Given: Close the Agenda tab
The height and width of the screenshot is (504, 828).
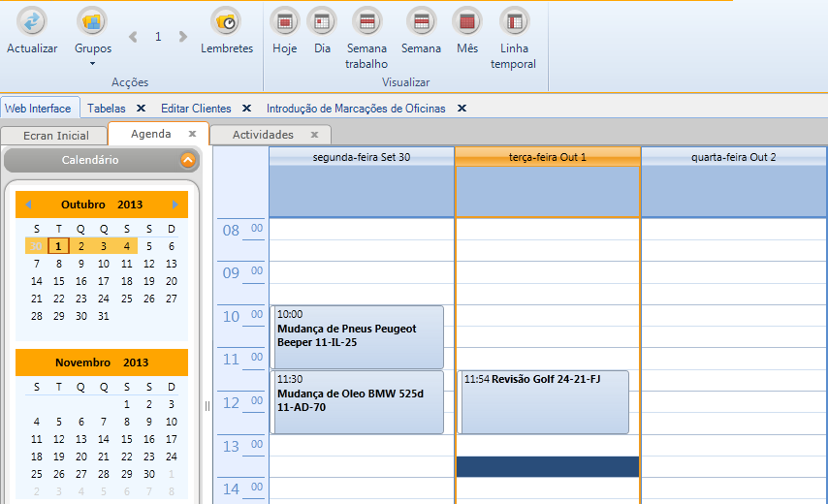Looking at the screenshot, I should 193,134.
